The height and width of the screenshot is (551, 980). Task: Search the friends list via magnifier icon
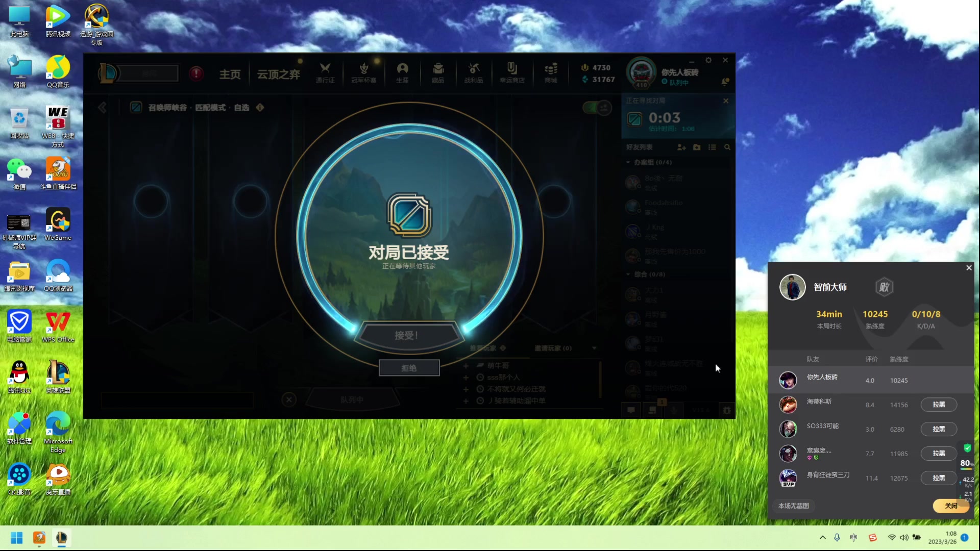coord(727,147)
